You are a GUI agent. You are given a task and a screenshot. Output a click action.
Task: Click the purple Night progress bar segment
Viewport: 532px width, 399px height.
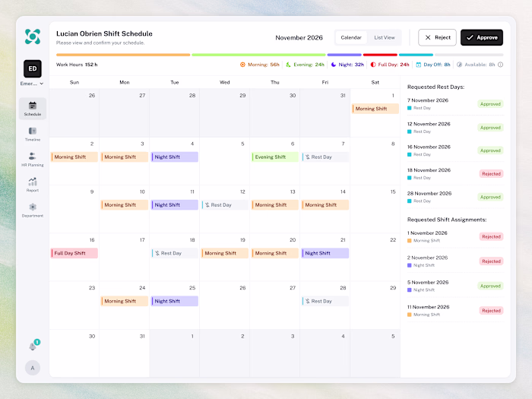pos(344,55)
